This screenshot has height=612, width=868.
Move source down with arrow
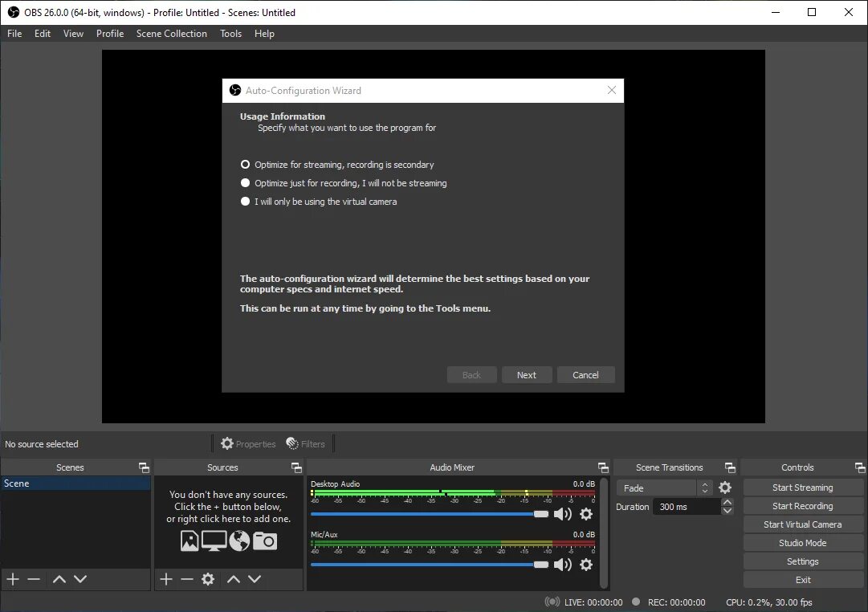click(x=255, y=579)
